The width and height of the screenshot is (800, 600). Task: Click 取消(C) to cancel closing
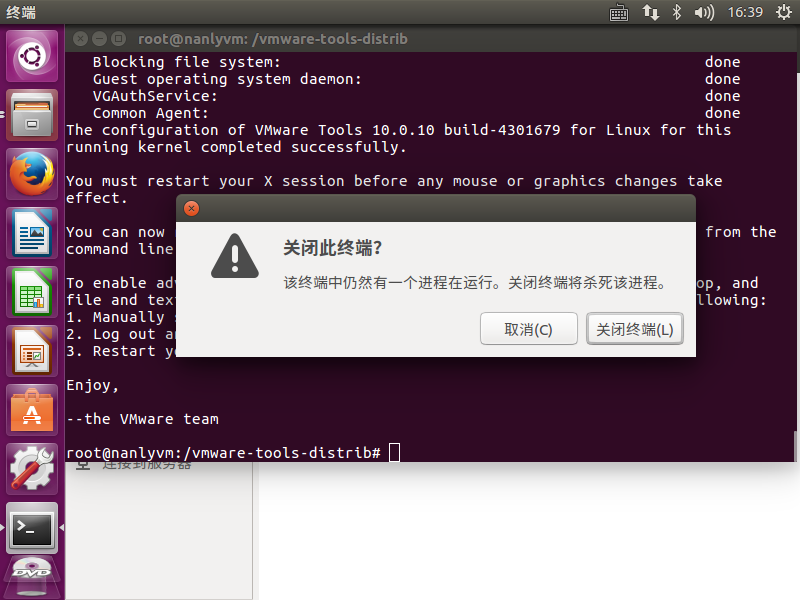click(529, 329)
